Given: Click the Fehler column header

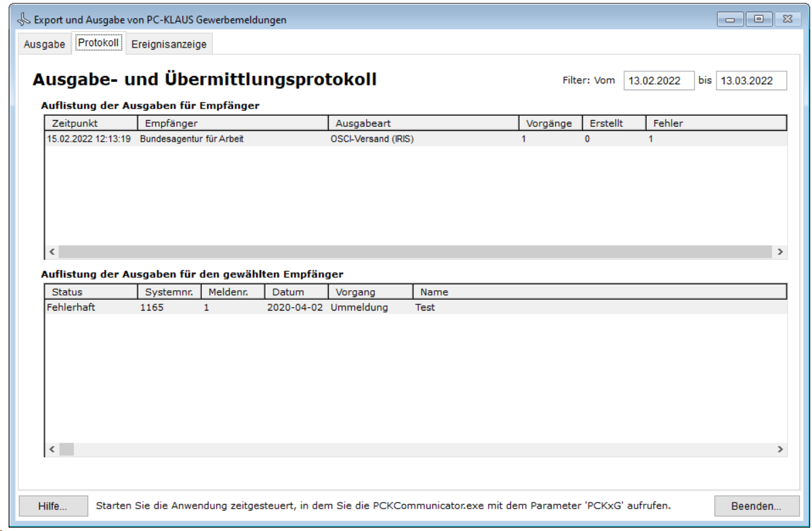Looking at the screenshot, I should point(715,123).
